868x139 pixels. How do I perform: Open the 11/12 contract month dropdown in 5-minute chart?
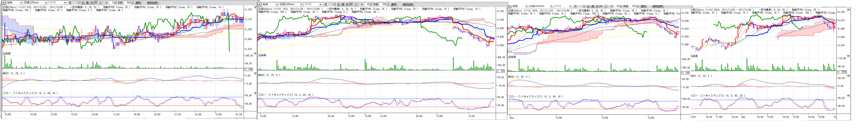(x=65, y=3)
